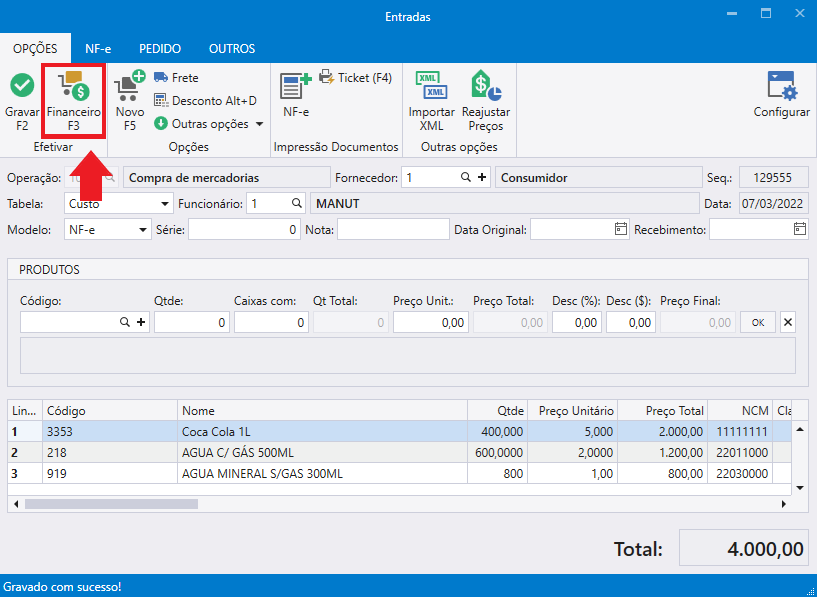Click price total cell 1.200,00
This screenshot has height=597, width=817.
(x=663, y=453)
